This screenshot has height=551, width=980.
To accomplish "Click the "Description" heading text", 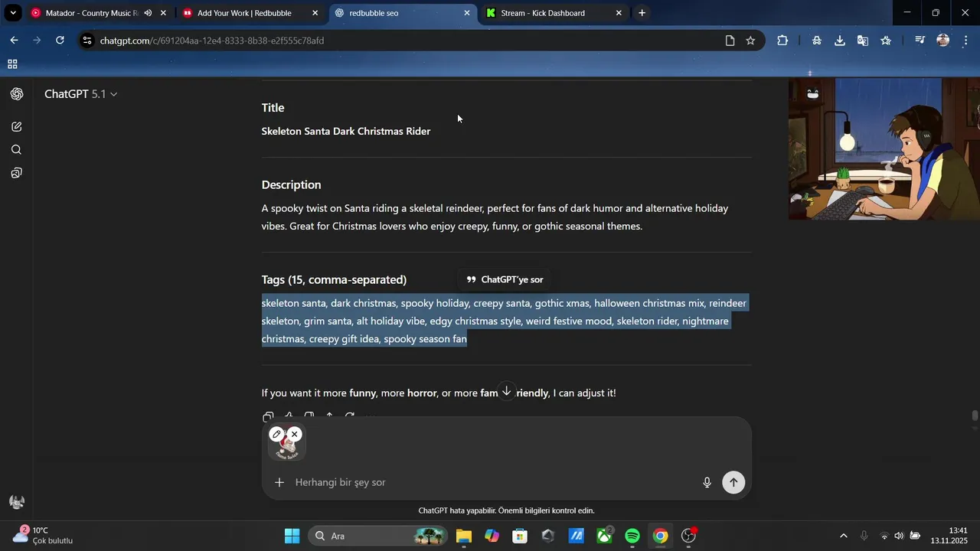I will point(292,185).
